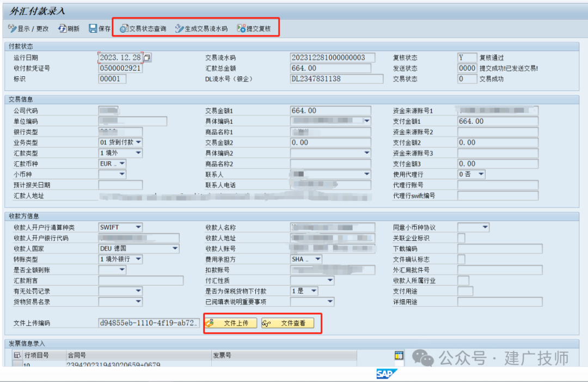Click the 汇款附言 field
Viewport: 588px width, 382px height.
point(140,281)
